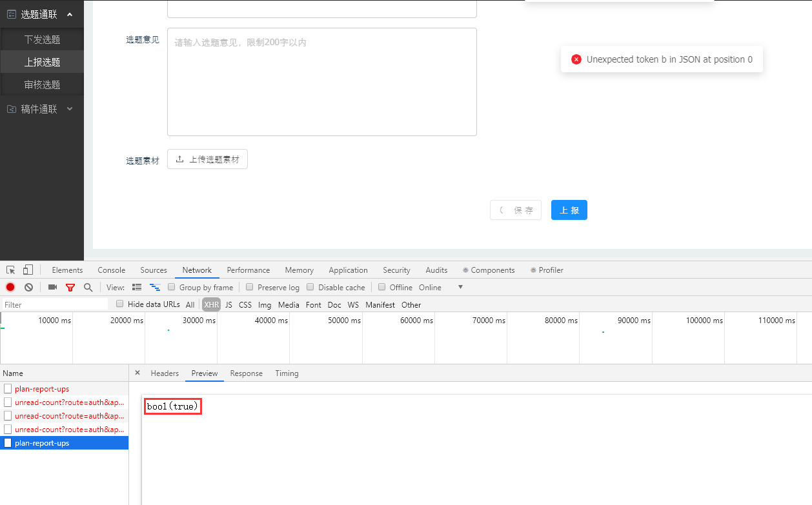Check the Disable cache option
The height and width of the screenshot is (505, 812).
(310, 288)
